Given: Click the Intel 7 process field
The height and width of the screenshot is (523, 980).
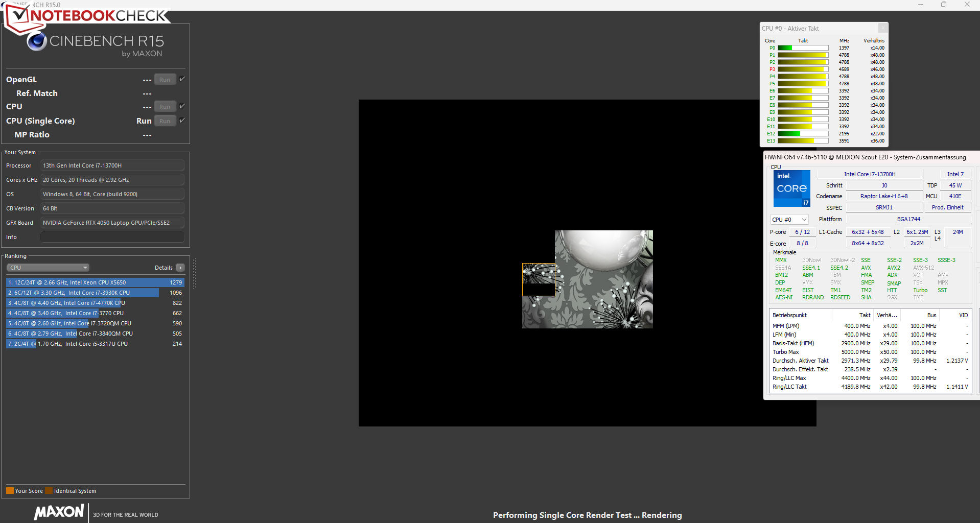Looking at the screenshot, I should [x=955, y=174].
